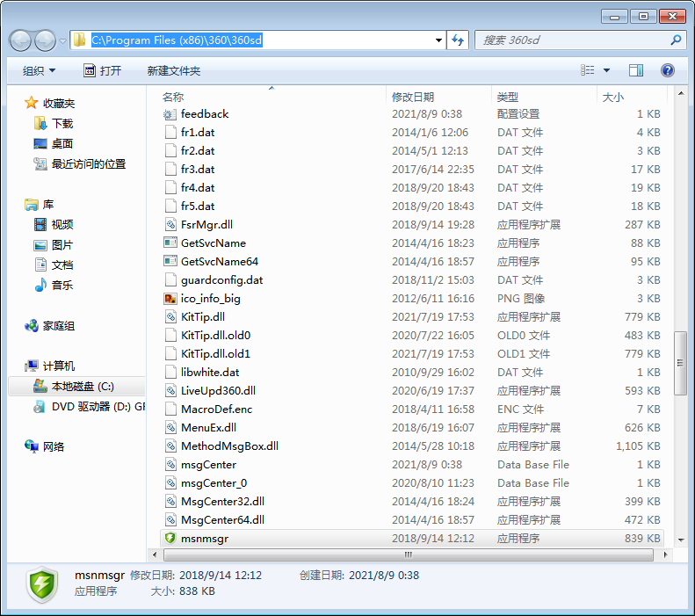Screen dimensions: 695x616
Task: Click the refresh button next to address bar
Action: point(458,40)
